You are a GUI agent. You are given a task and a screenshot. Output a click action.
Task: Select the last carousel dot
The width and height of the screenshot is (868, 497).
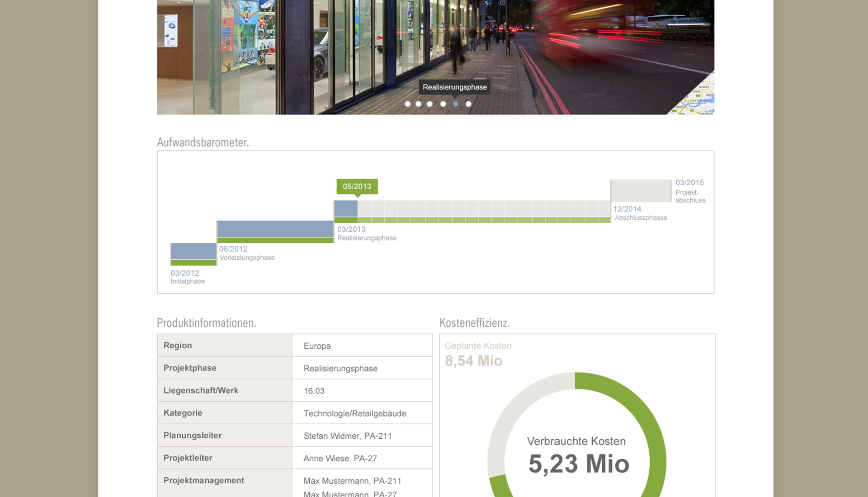[x=469, y=104]
